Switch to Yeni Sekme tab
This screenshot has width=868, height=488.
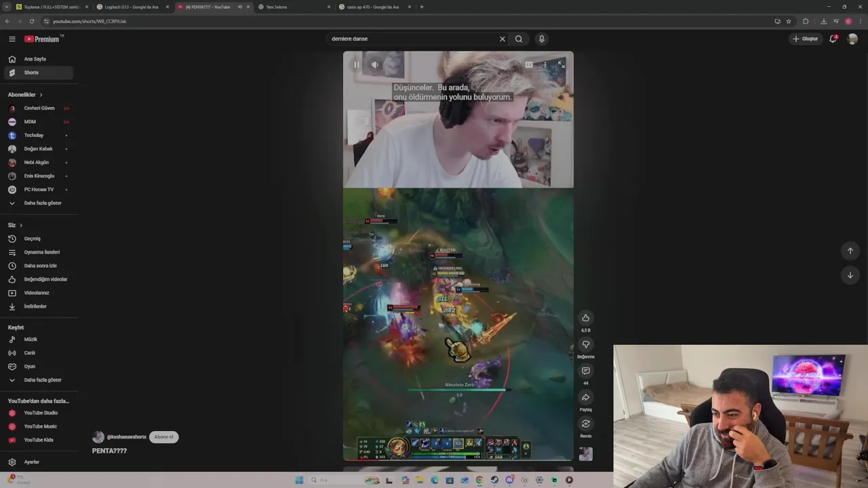[292, 7]
